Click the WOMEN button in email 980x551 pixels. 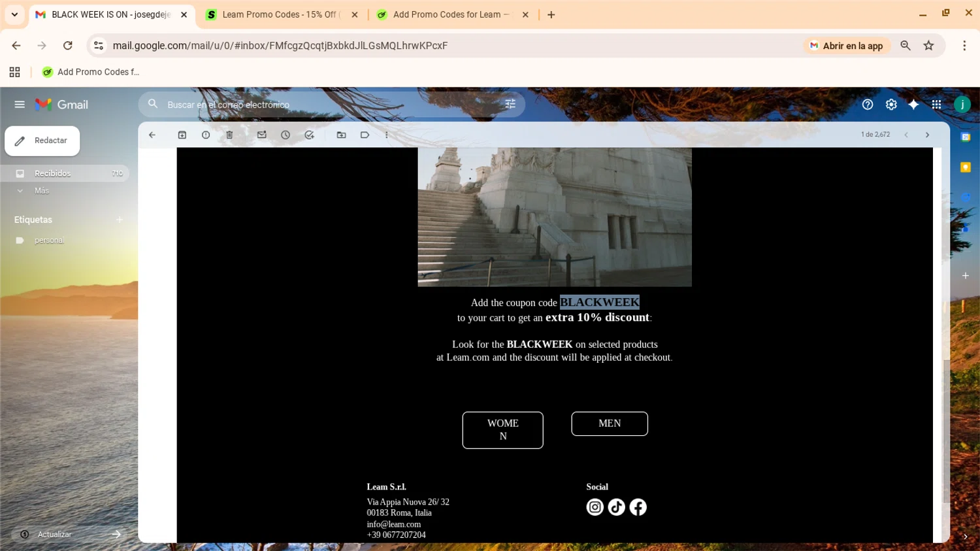tap(503, 430)
